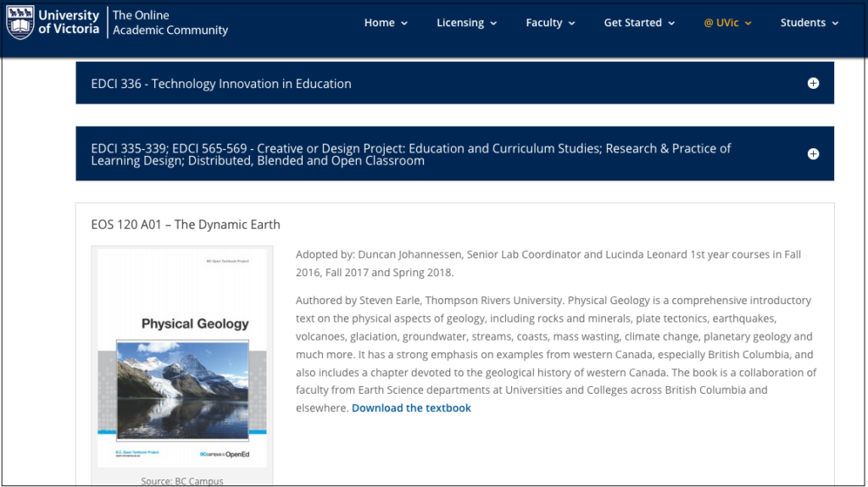Click the Authored by Steven Earle paragraph
This screenshot has width=868, height=487.
556,354
